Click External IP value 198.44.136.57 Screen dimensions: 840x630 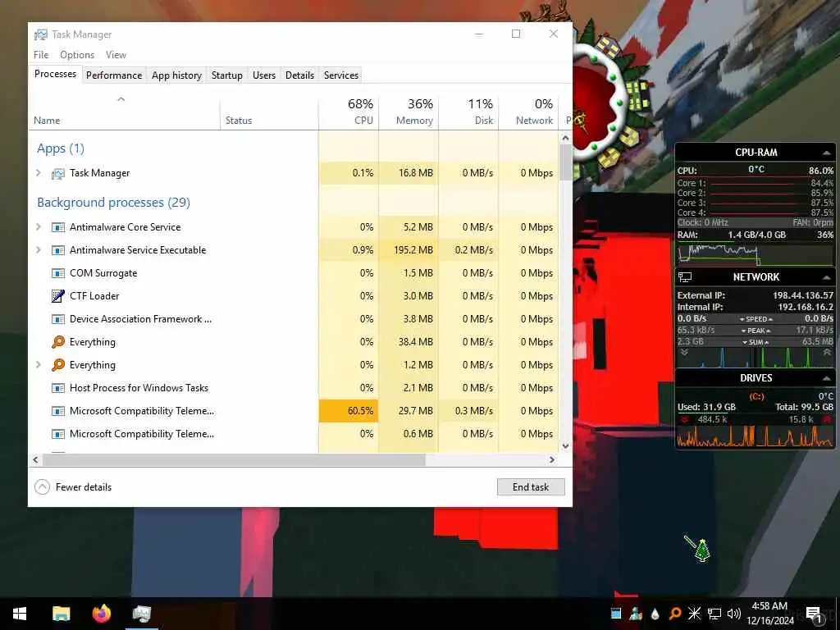click(803, 295)
